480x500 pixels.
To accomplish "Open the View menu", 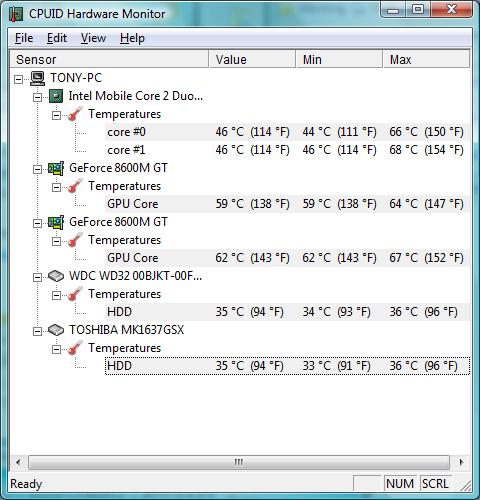I will [93, 38].
